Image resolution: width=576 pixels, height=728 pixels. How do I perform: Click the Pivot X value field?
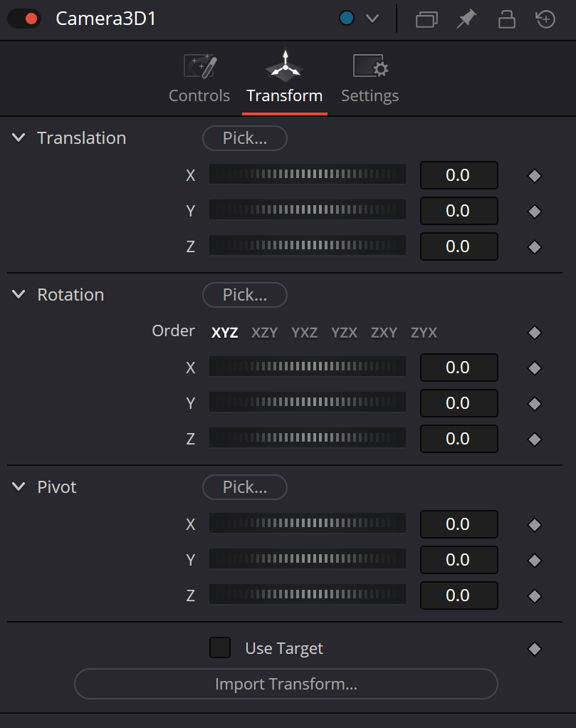tap(459, 524)
